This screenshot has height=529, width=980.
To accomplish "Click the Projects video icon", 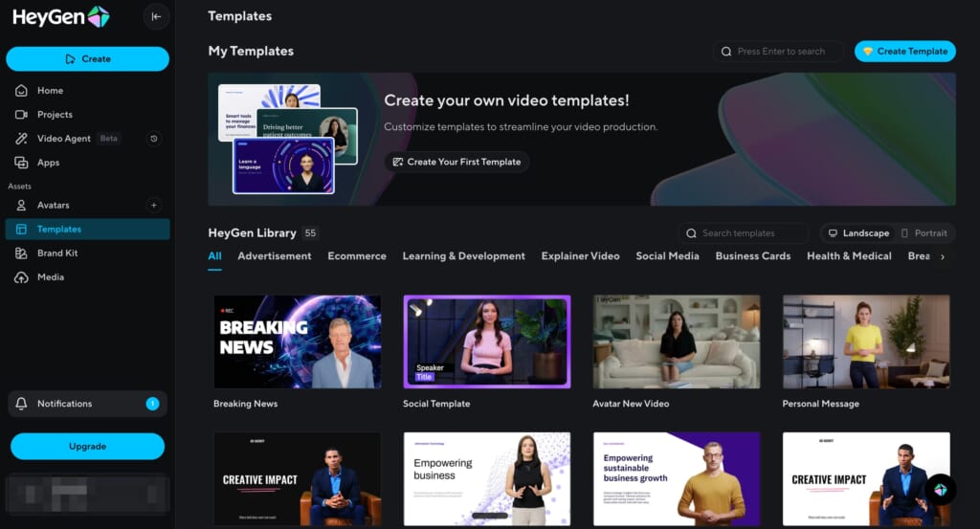I will (21, 114).
